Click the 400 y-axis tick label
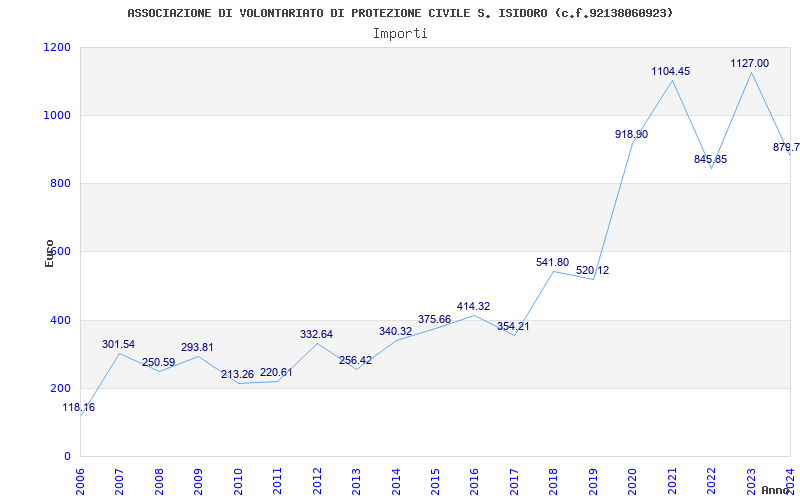 (61, 320)
